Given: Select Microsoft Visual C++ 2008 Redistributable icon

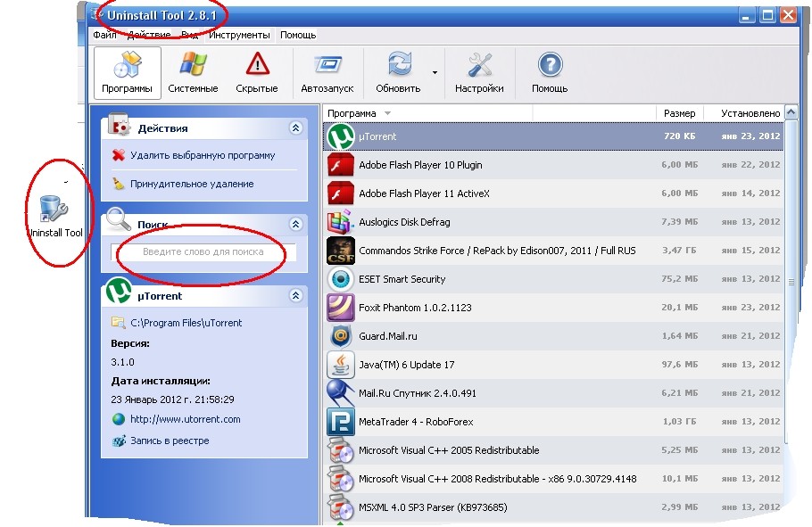Looking at the screenshot, I should click(341, 479).
